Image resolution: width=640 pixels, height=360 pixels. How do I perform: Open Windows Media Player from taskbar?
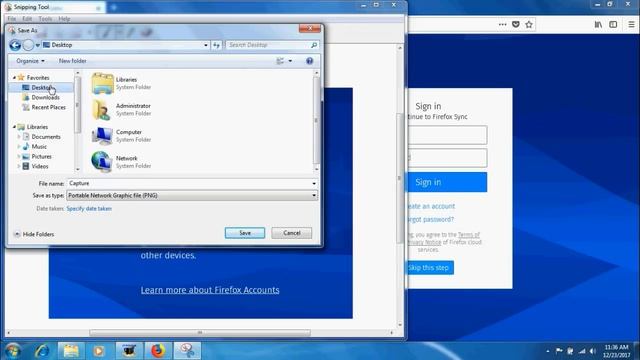[x=99, y=351]
